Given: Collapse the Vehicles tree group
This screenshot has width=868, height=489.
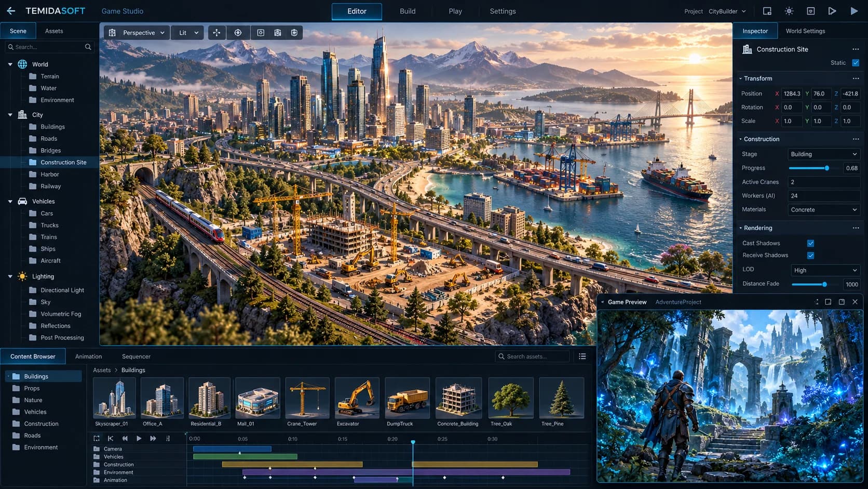Looking at the screenshot, I should [10, 202].
